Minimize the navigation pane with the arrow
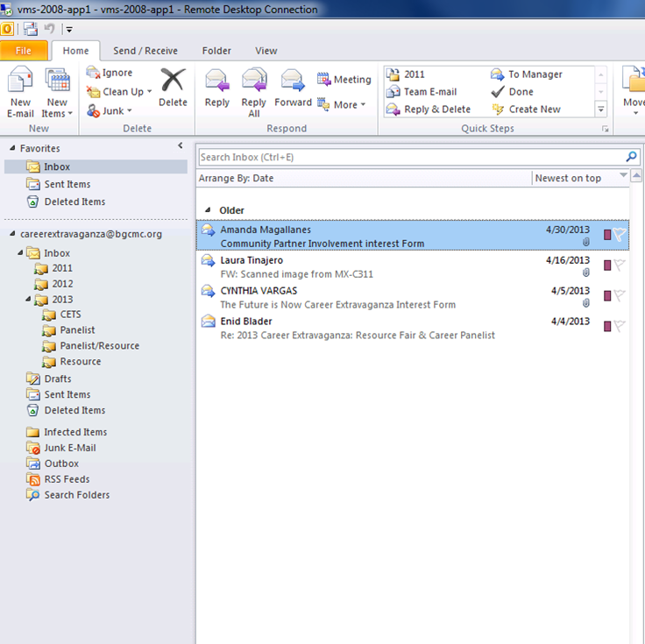Viewport: 645px width, 644px height. point(181,145)
